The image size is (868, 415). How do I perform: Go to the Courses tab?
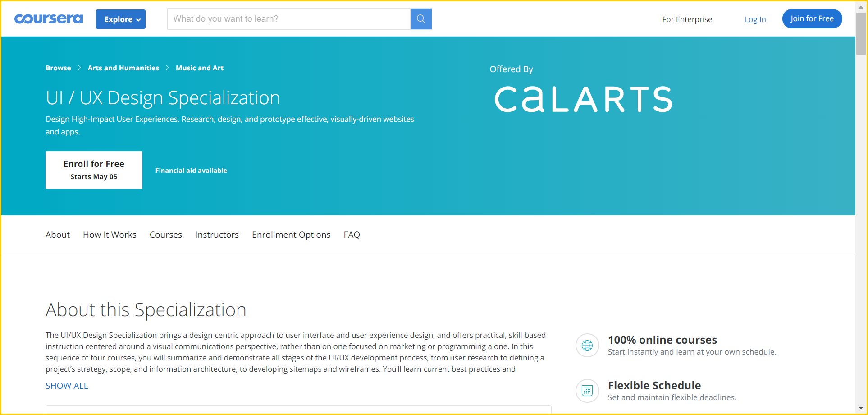[x=166, y=235]
